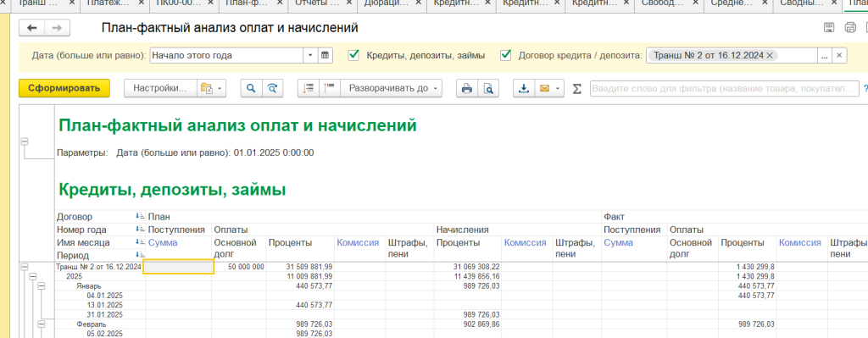This screenshot has width=868, height=338.
Task: Collapse the Транш № 2 от 16.12.2024 group
Action: pos(24,267)
